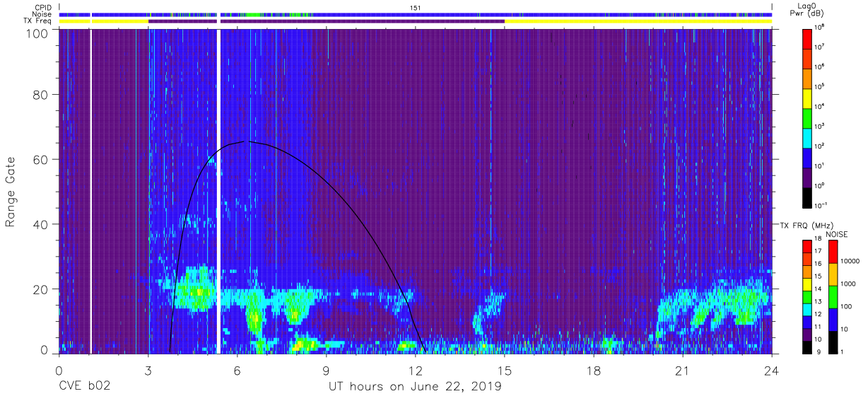Click the x-axis tick label '9'
This screenshot has height=401, width=868.
point(327,370)
